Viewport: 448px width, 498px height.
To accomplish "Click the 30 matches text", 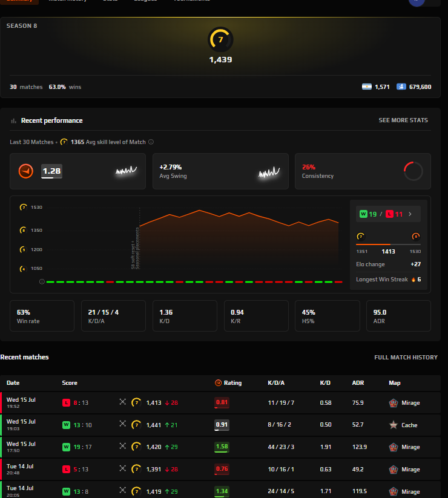I will pyautogui.click(x=26, y=87).
